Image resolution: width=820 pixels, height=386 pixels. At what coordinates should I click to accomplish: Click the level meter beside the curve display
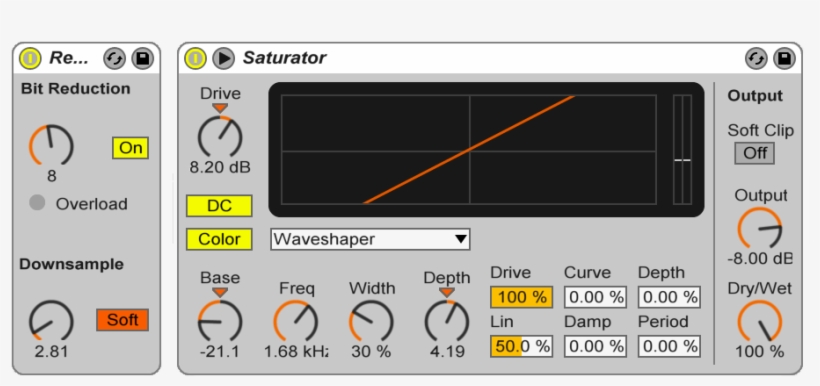pos(682,150)
